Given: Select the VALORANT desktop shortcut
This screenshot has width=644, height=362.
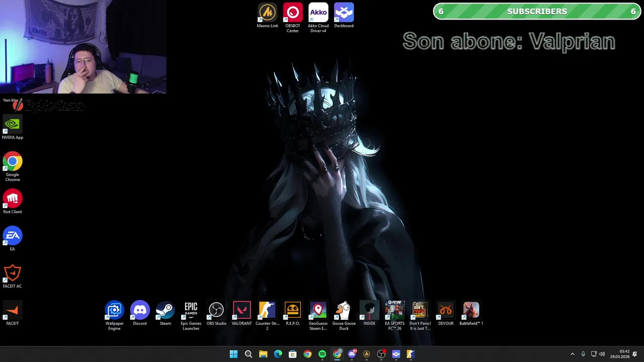Looking at the screenshot, I should [242, 314].
